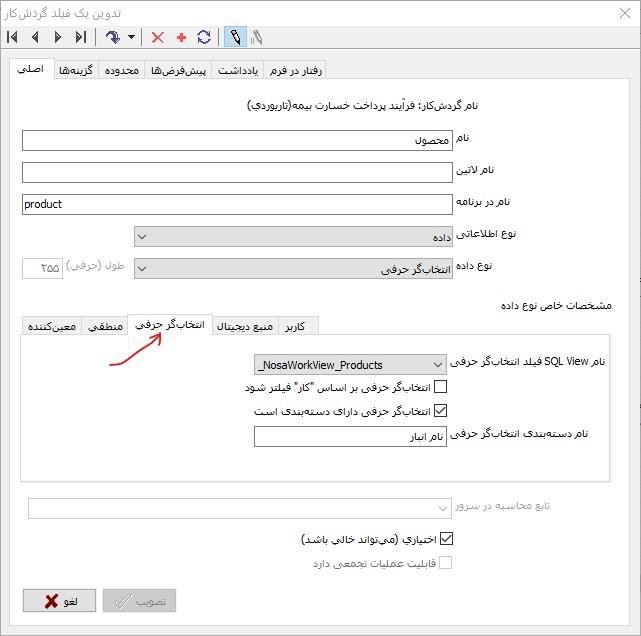
Task: Open the _NosaWorkView_Products SQL View dropdown
Action: click(x=350, y=365)
